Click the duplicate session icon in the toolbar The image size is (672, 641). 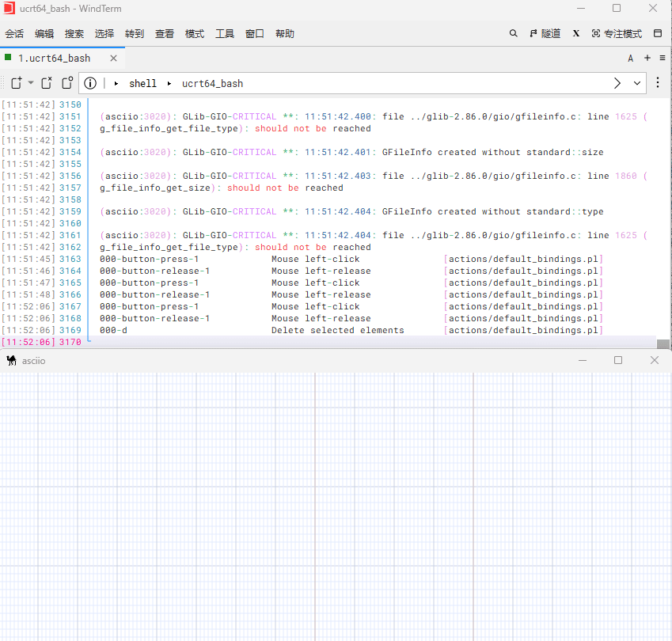67,83
